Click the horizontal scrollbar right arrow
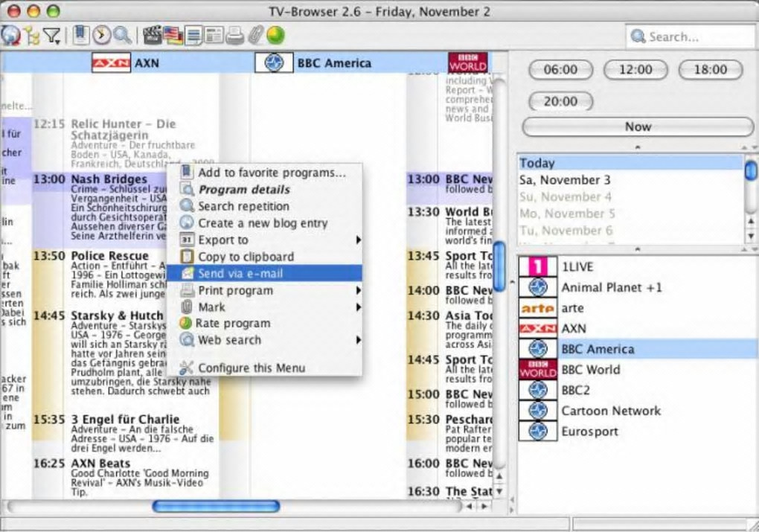This screenshot has width=759, height=532. click(x=484, y=507)
